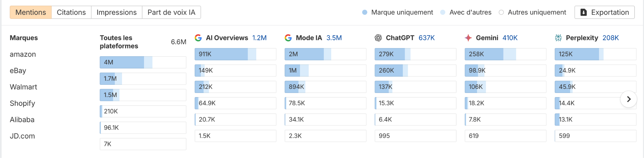Click the download icon in Exportation
This screenshot has width=644, height=158.
point(584,12)
